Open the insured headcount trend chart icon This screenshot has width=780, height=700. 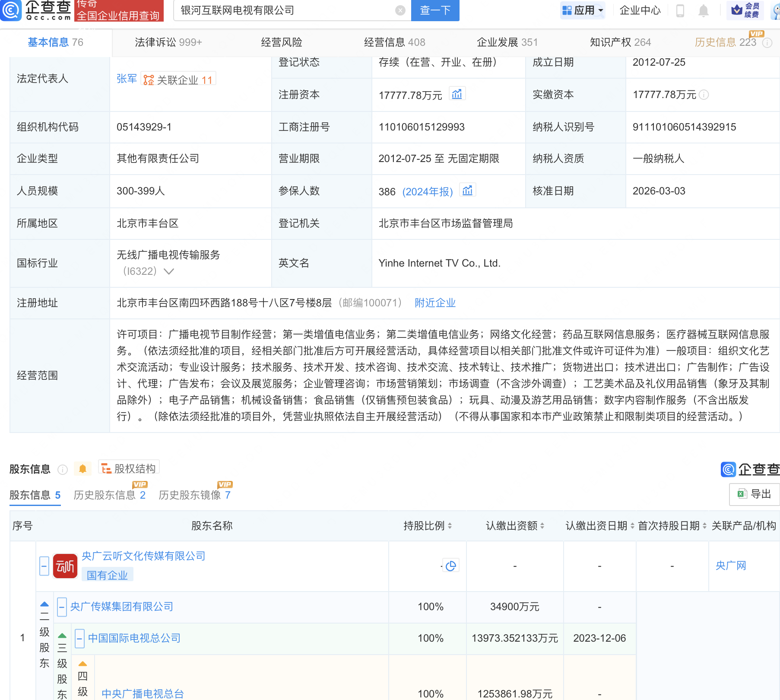(467, 191)
